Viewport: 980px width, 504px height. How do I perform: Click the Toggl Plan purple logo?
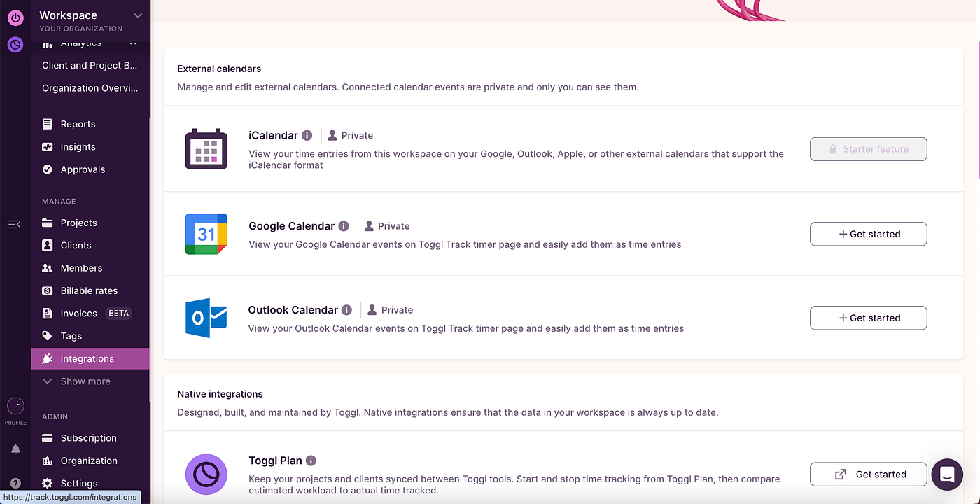[206, 475]
